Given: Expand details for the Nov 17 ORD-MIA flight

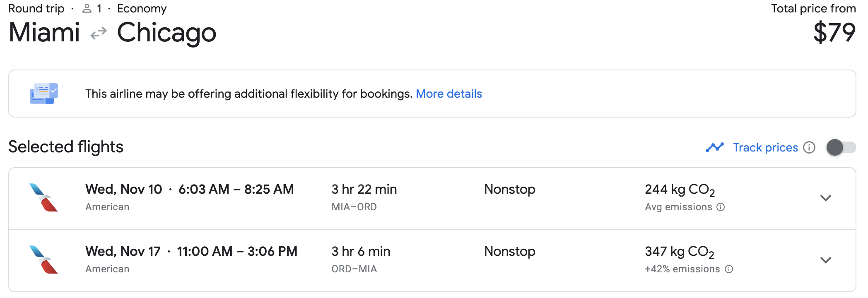Looking at the screenshot, I should [x=825, y=260].
